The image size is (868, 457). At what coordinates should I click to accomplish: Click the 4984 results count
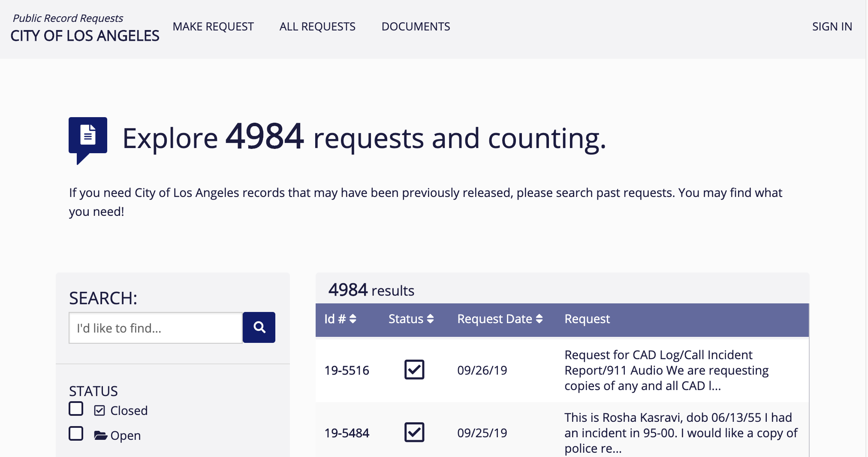point(371,290)
